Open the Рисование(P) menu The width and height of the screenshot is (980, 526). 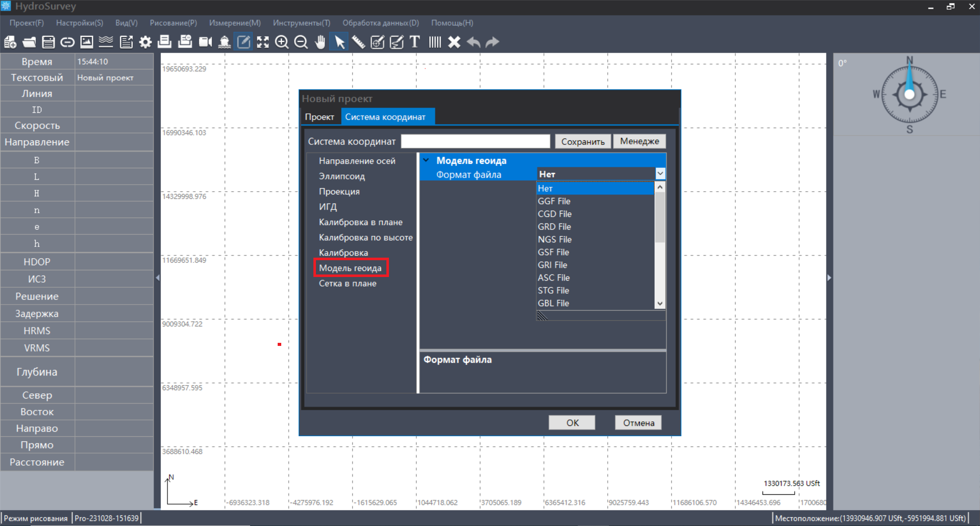pyautogui.click(x=174, y=23)
